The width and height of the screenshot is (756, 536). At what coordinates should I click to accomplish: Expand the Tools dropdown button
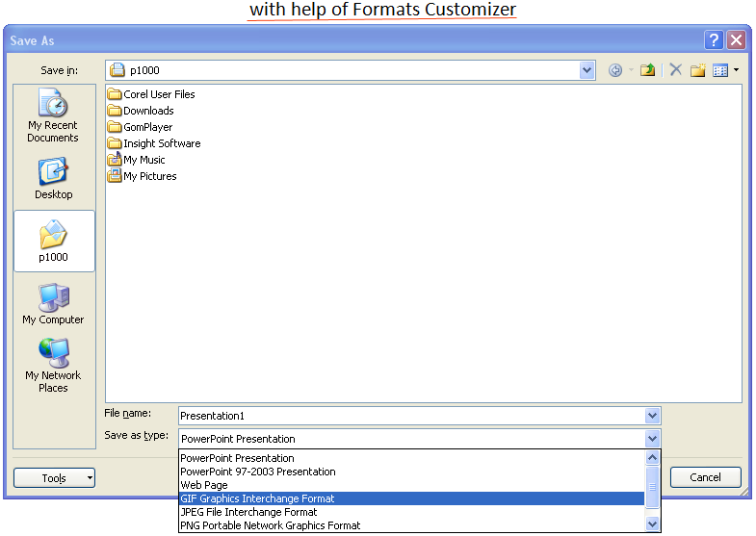(54, 477)
